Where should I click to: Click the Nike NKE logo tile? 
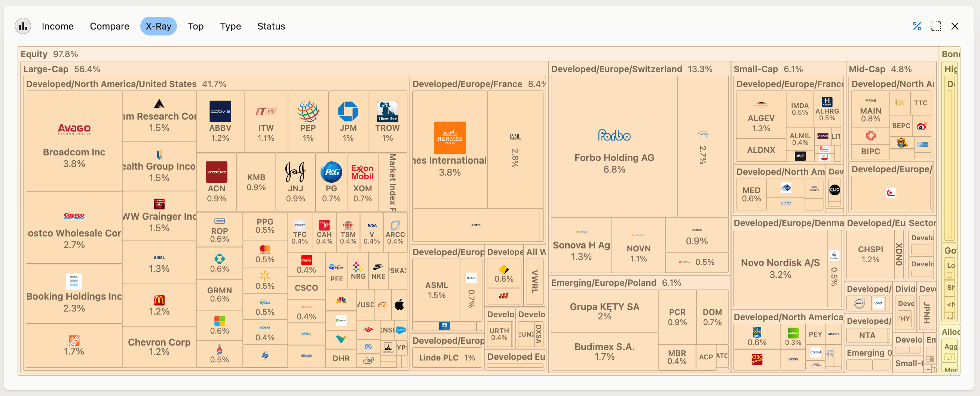click(x=378, y=271)
